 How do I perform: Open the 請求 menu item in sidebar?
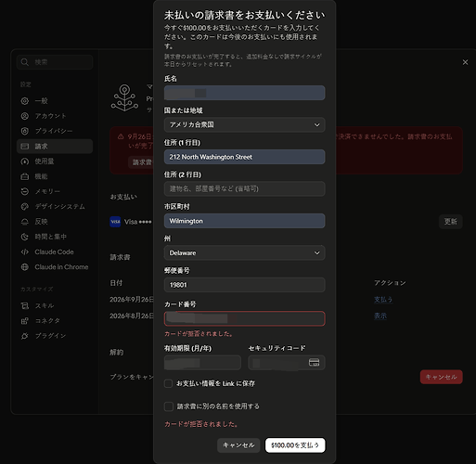point(55,147)
